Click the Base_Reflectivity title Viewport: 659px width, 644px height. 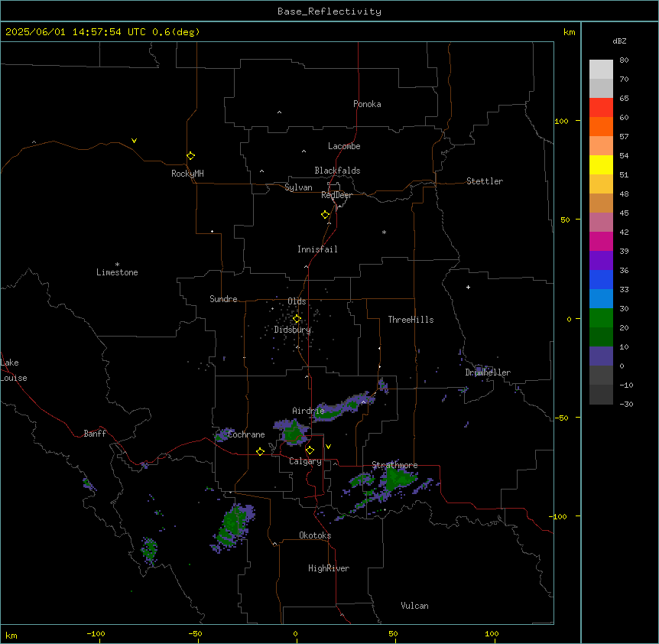[329, 11]
